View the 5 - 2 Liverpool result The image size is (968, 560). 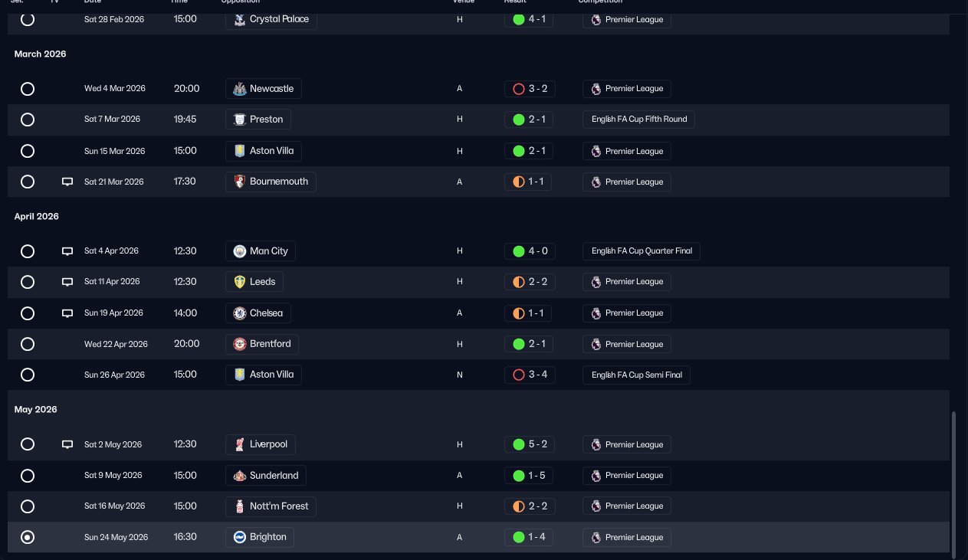coord(530,444)
